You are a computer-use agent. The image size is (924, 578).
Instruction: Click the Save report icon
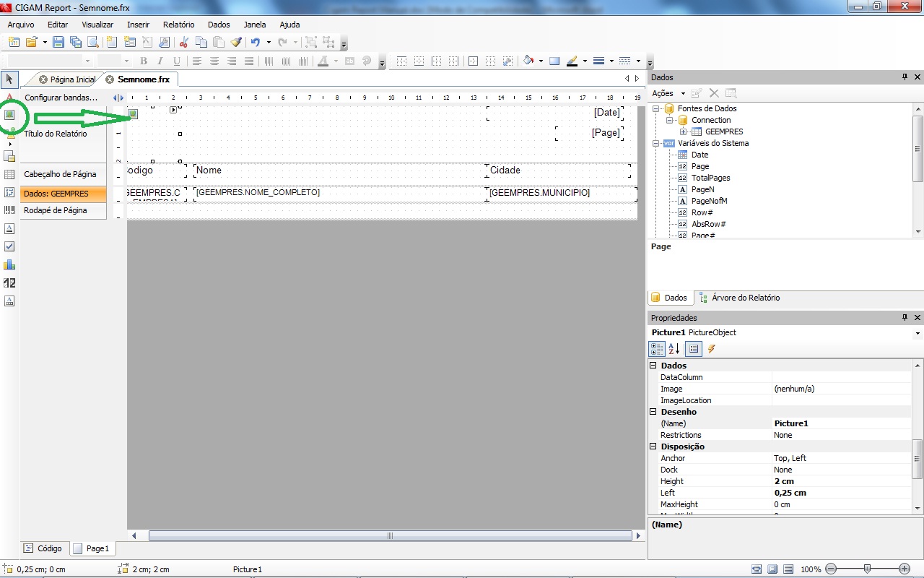58,43
